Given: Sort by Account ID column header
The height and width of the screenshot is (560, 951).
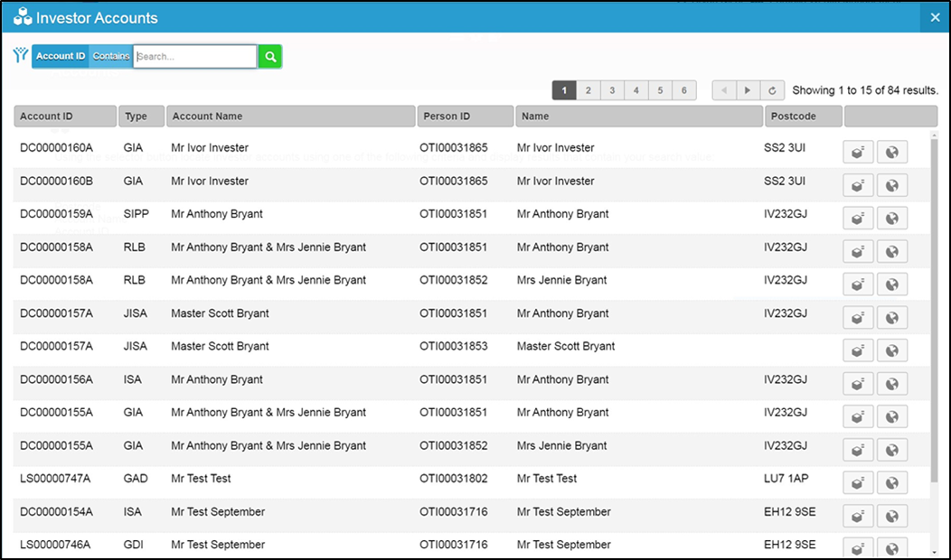Looking at the screenshot, I should pos(65,117).
